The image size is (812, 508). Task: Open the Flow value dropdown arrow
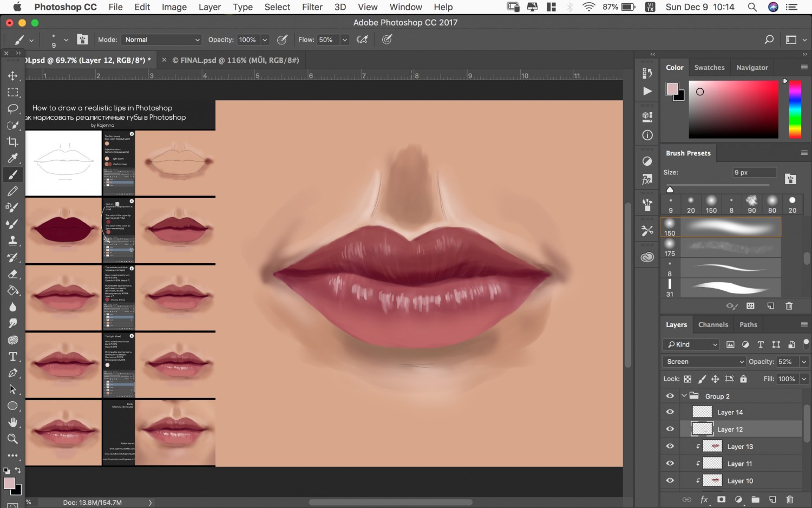tap(344, 40)
